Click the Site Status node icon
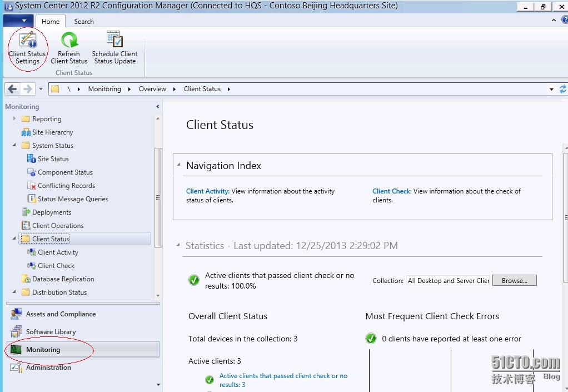The width and height of the screenshot is (568, 392). point(32,158)
